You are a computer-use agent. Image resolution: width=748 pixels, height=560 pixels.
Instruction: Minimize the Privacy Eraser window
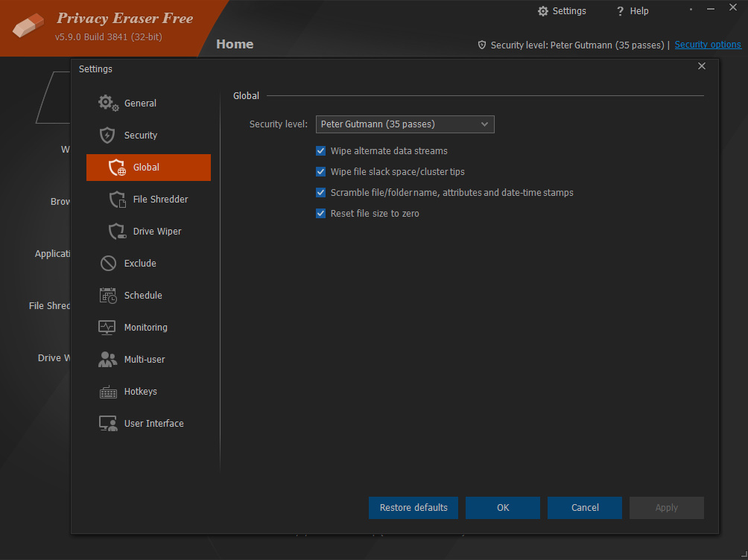[711, 9]
